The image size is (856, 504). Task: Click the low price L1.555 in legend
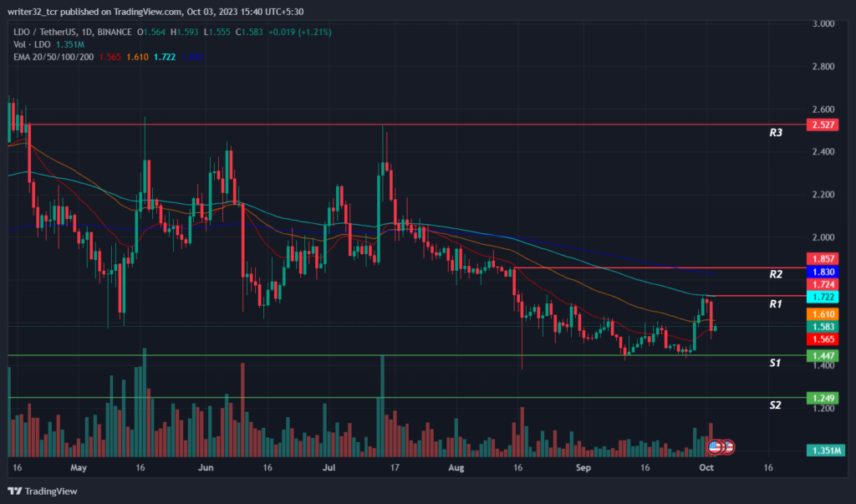pos(217,33)
